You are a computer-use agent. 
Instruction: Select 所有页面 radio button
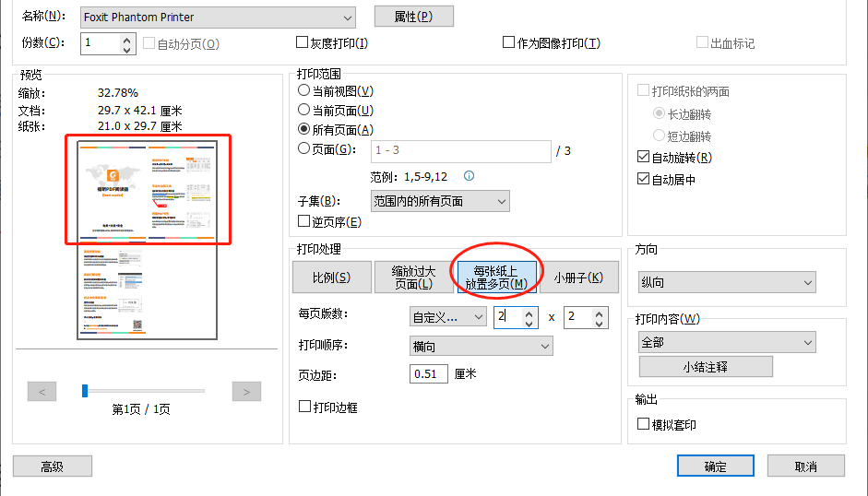303,129
